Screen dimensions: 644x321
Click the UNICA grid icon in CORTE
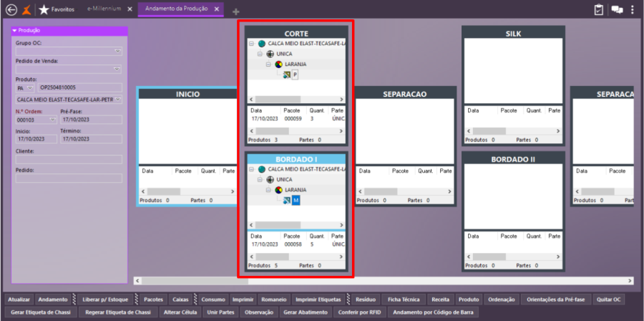click(x=270, y=54)
